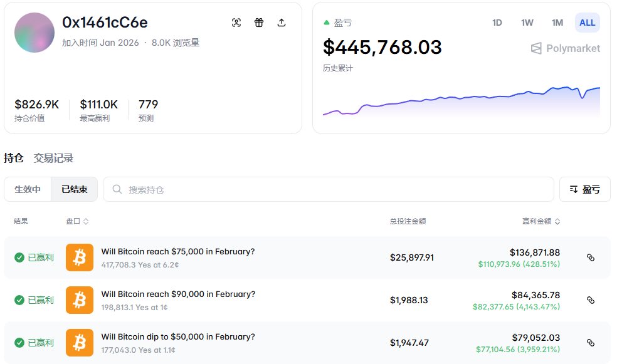Click the $445,768.03 total profit value

pyautogui.click(x=382, y=47)
